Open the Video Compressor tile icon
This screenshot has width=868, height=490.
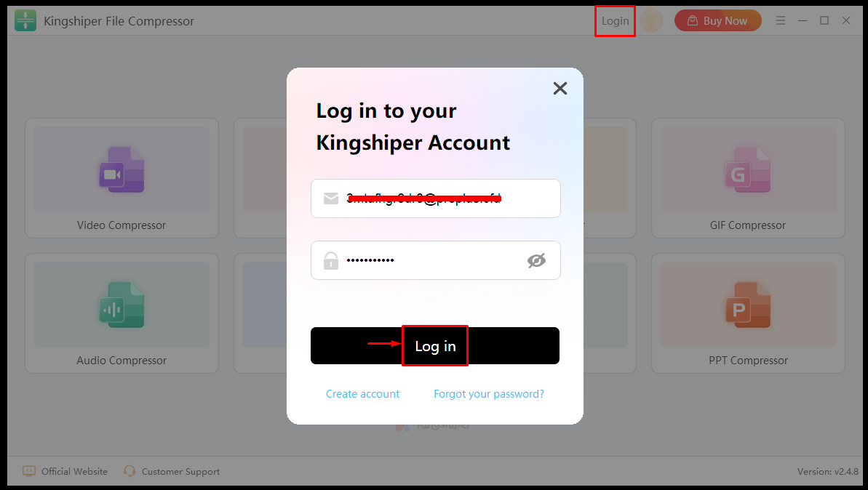click(x=122, y=170)
